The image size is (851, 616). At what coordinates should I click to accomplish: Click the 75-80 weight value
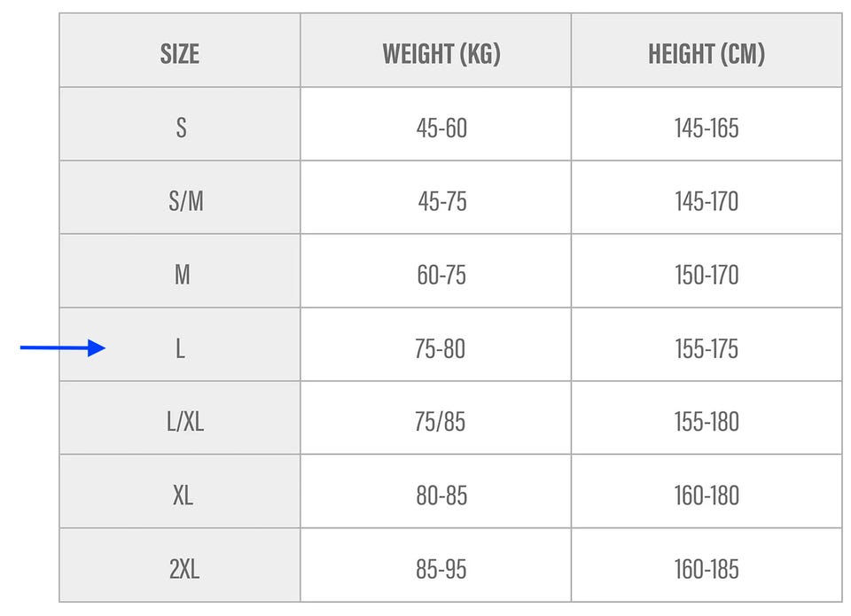coord(440,348)
